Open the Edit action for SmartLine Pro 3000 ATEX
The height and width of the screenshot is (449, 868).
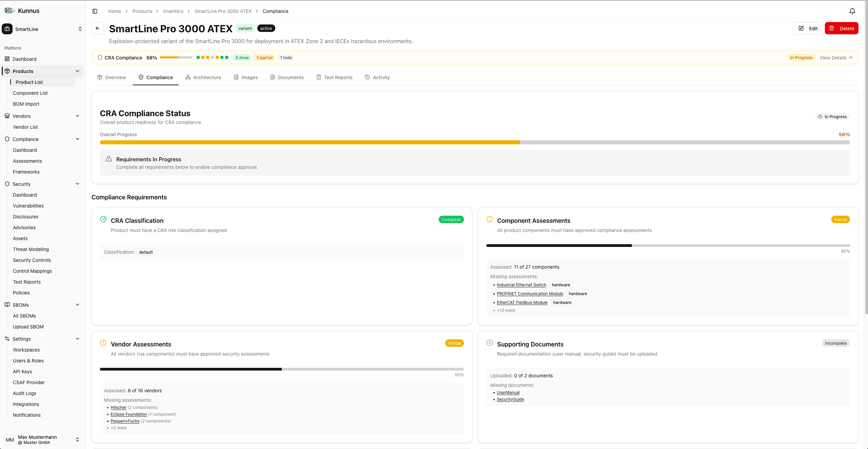coord(808,29)
